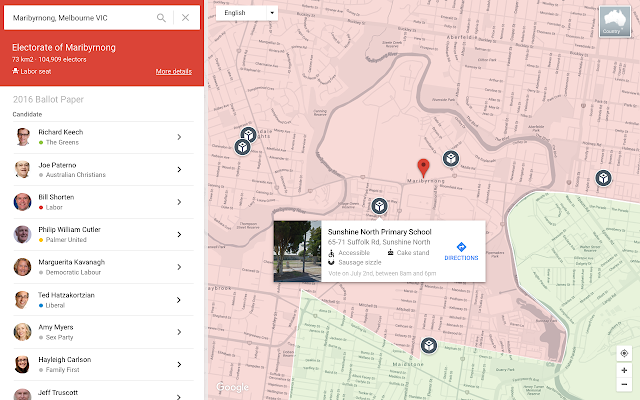The image size is (640, 400).
Task: Click Amy Myers' profile photo
Action: (22, 332)
